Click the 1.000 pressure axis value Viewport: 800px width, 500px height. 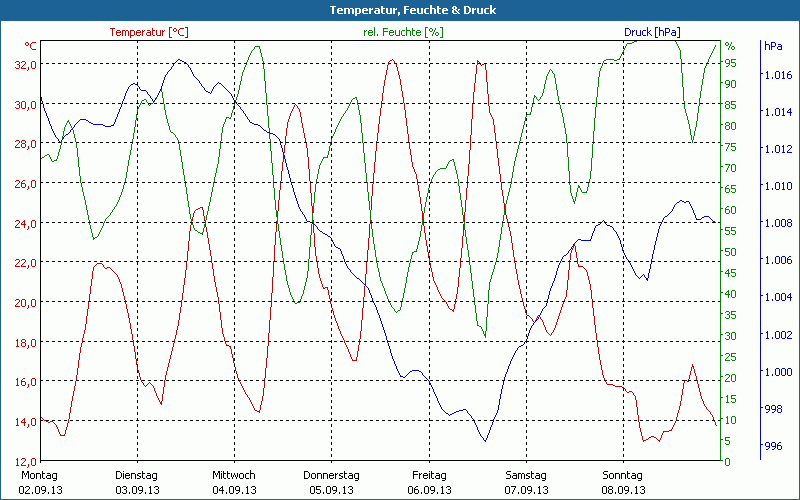click(x=776, y=372)
